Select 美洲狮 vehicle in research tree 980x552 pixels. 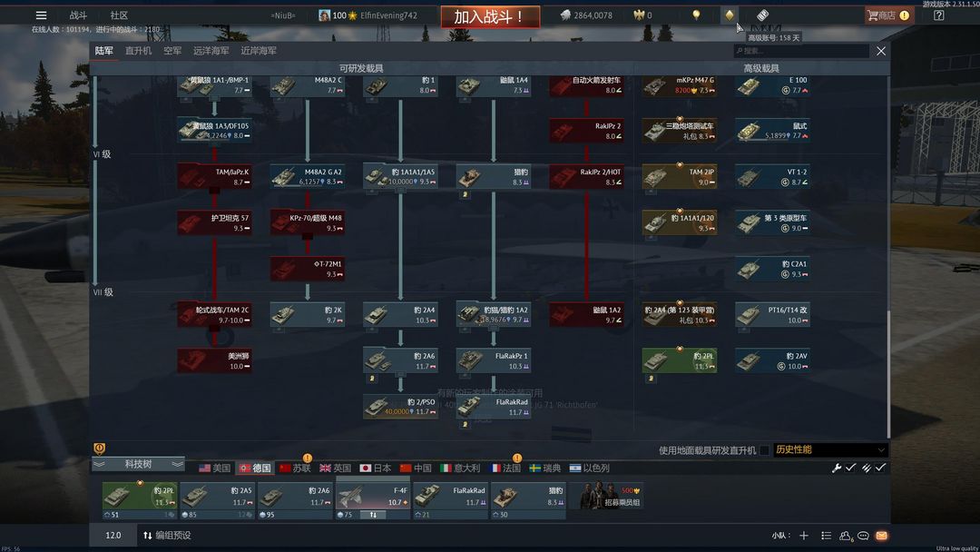click(x=214, y=360)
